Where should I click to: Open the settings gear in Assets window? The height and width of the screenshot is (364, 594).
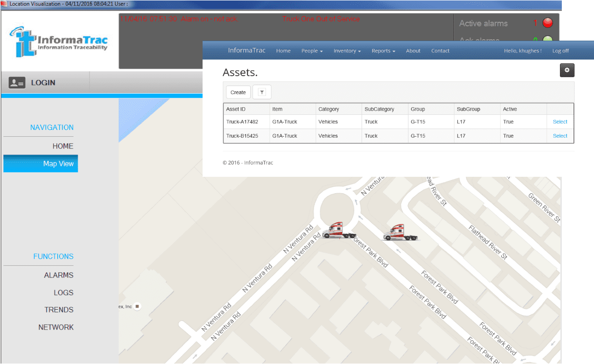567,70
